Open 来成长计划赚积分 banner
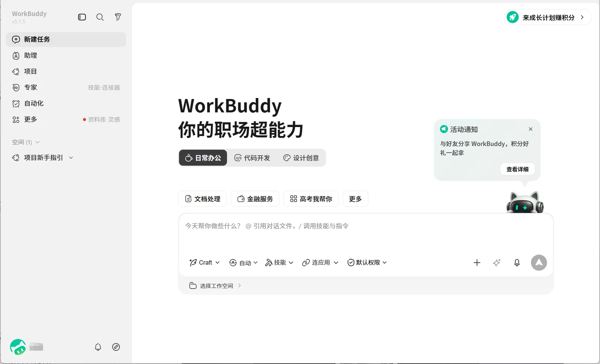Viewport: 600px width, 364px height. coord(548,17)
